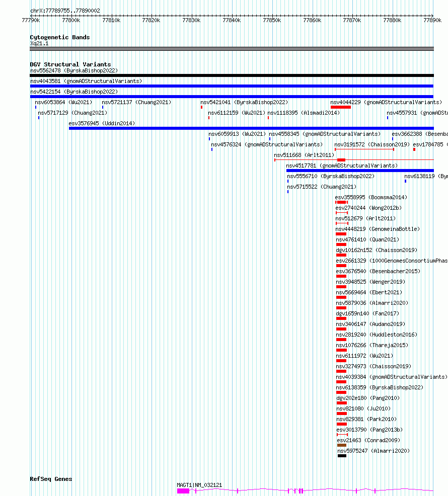Click dgv202e180 (Pang2010) label
448x496 pixels.
368,398
